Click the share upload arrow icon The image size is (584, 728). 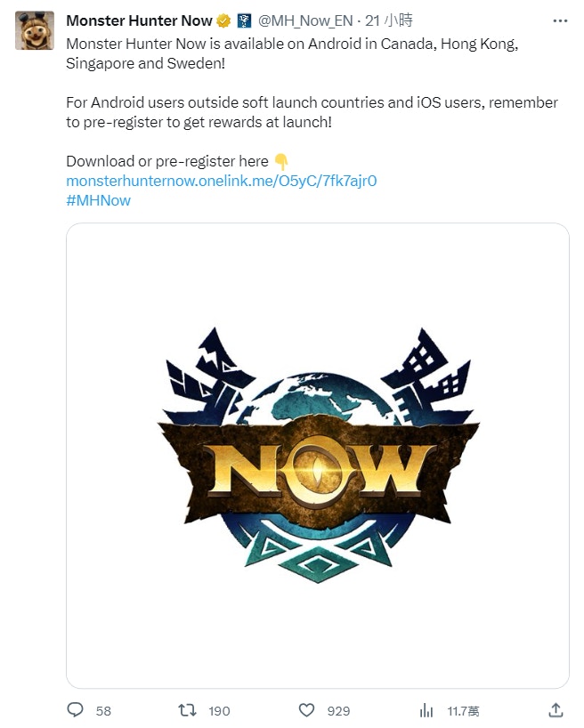tap(556, 710)
